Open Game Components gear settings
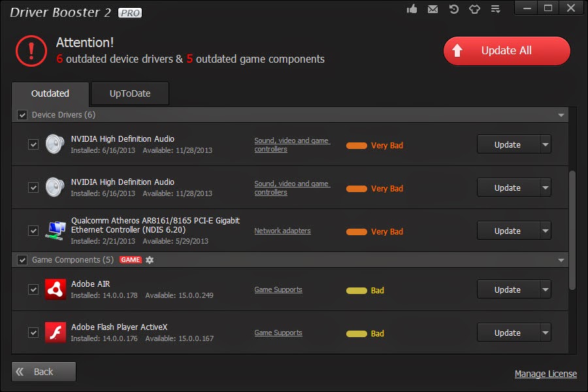This screenshot has width=588, height=392. 150,260
